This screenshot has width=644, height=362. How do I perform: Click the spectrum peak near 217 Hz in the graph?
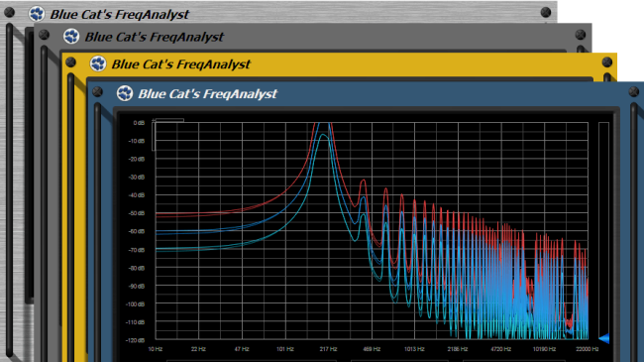[x=323, y=128]
